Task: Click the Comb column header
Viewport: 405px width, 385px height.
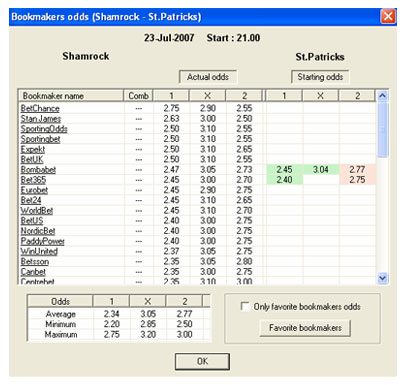Action: [x=138, y=96]
